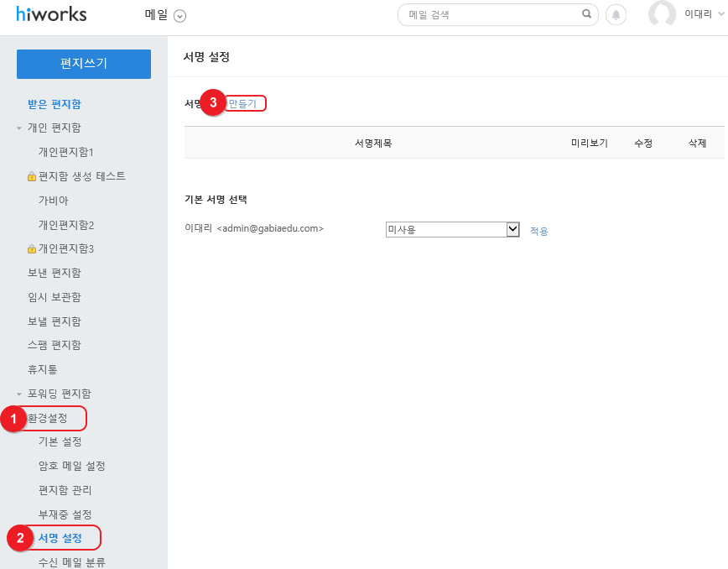The width and height of the screenshot is (728, 569).
Task: Open 스팸 편지함 spam folder
Action: pyautogui.click(x=55, y=345)
